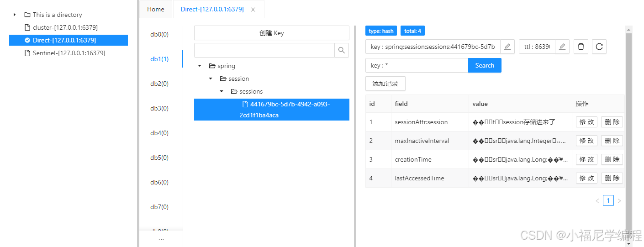Collapse the sessions tree node
644x247 pixels.
tap(222, 91)
